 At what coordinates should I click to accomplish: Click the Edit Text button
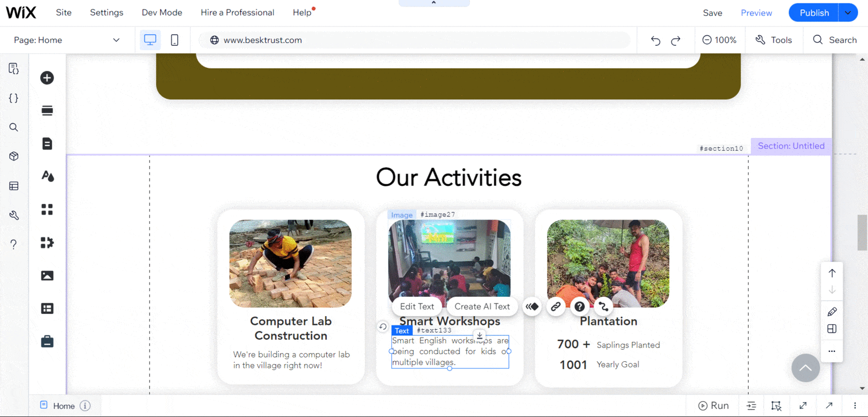[417, 306]
